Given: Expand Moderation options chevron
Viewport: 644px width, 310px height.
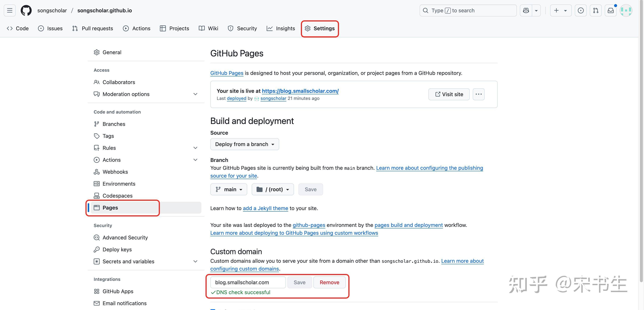Looking at the screenshot, I should coord(196,94).
